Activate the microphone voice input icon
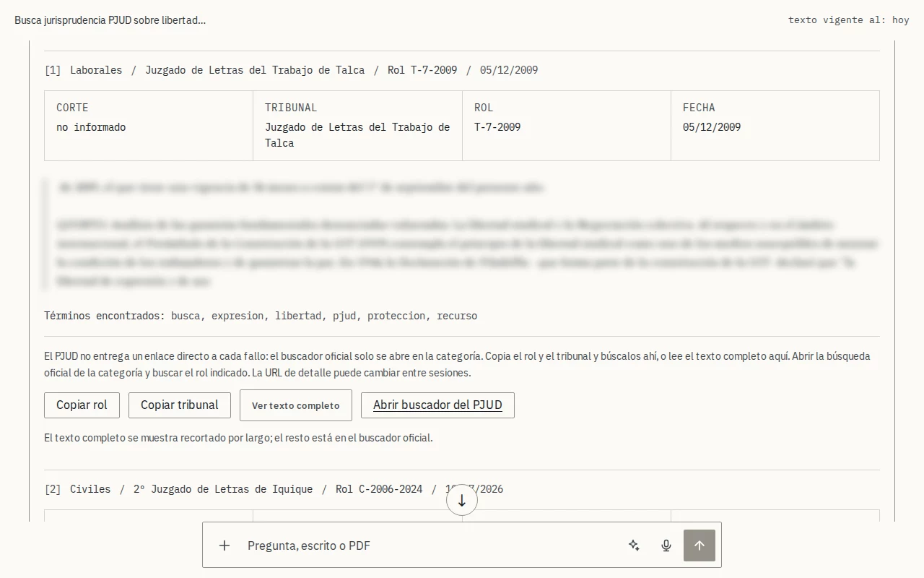Image resolution: width=924 pixels, height=578 pixels. click(666, 545)
